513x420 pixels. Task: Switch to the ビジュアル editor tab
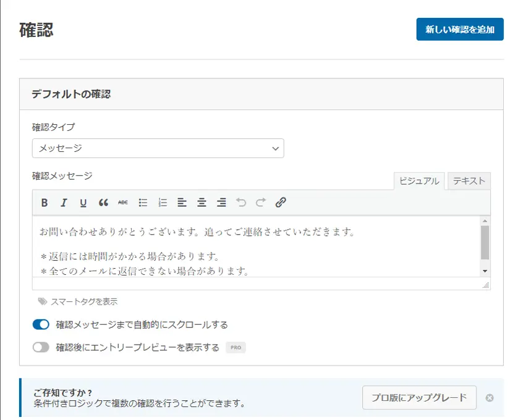coord(419,181)
